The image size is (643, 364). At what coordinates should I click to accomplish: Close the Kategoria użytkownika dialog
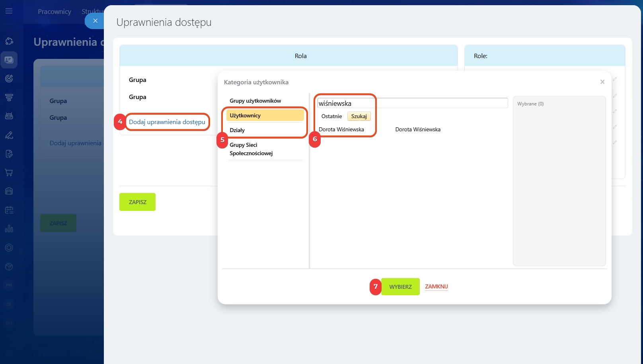[x=602, y=82]
